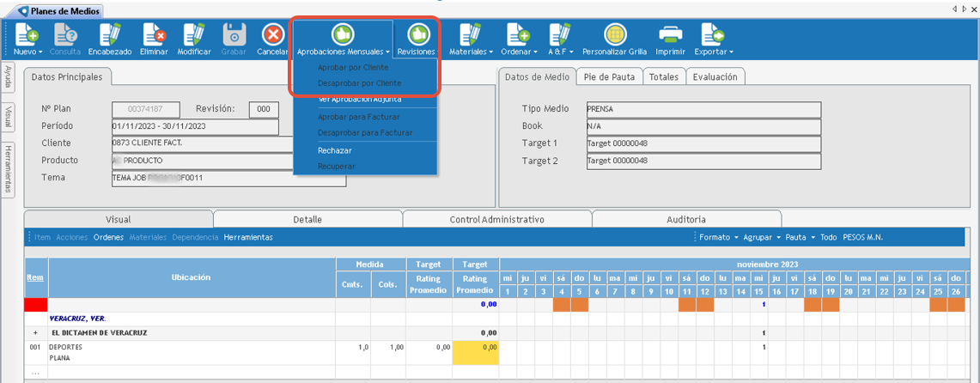Switch to the Control Administrativo tab

tap(497, 219)
